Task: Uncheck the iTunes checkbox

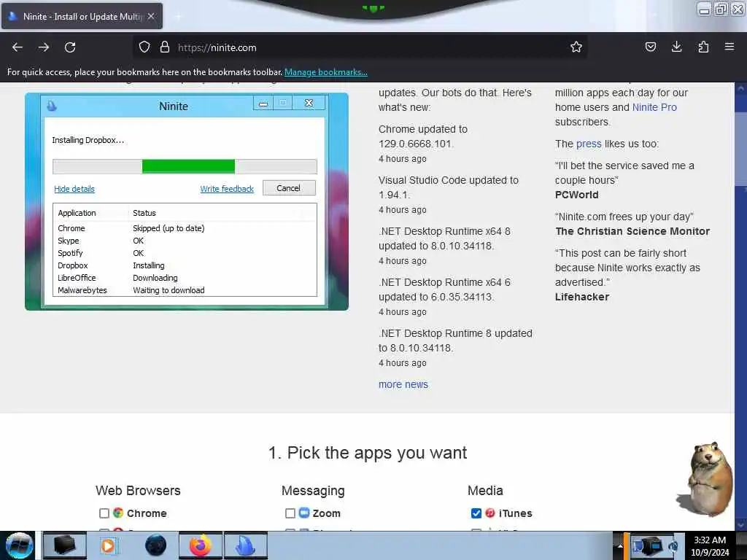Action: pyautogui.click(x=476, y=513)
